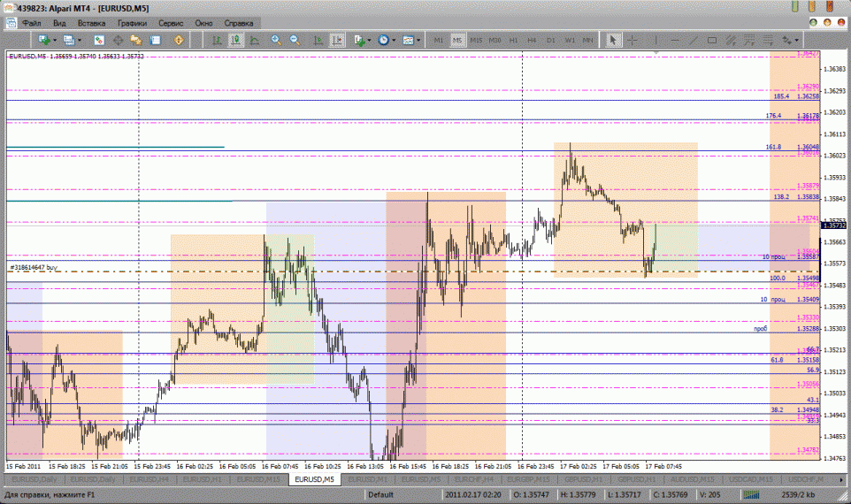Open the Indicators list icon

point(359,40)
